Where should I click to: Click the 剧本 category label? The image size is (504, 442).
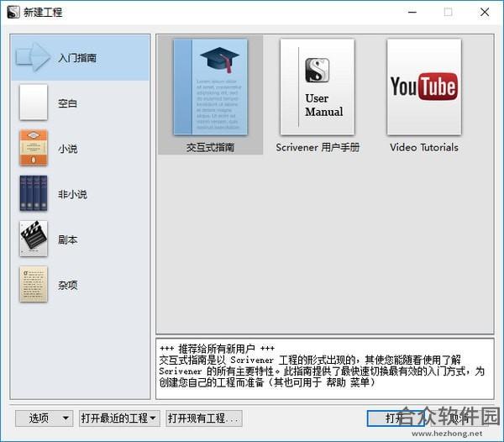click(67, 239)
